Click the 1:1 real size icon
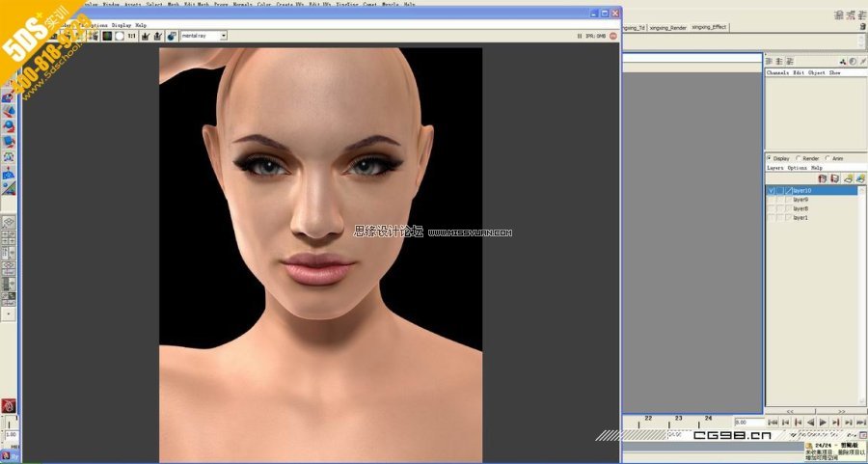The height and width of the screenshot is (464, 868). (131, 36)
